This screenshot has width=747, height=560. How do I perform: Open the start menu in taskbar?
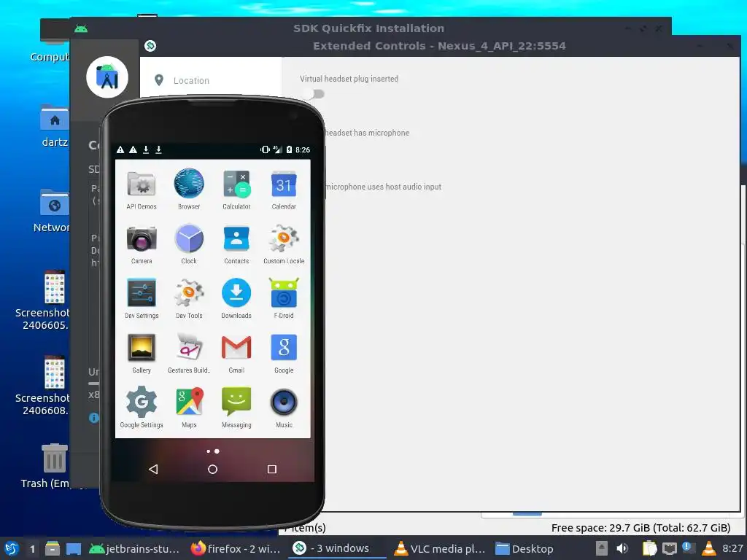11,548
